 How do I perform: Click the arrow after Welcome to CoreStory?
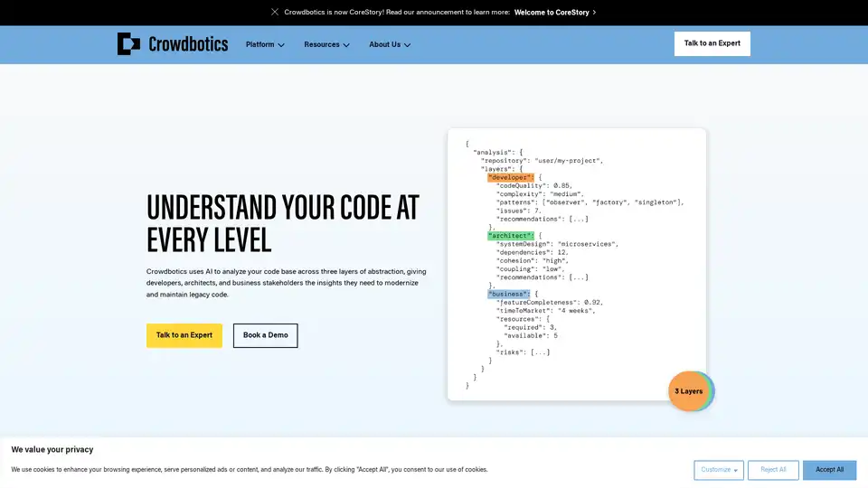[594, 13]
